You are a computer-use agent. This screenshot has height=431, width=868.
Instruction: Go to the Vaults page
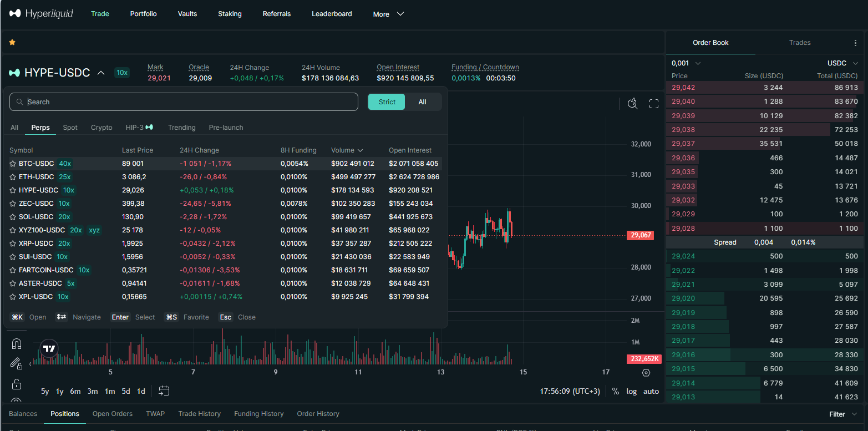187,14
